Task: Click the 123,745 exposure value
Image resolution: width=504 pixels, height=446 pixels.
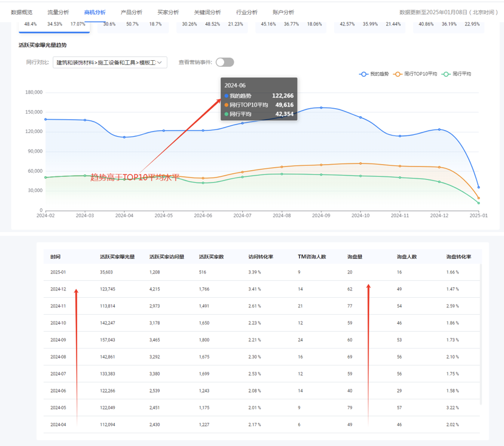Action: pos(107,289)
